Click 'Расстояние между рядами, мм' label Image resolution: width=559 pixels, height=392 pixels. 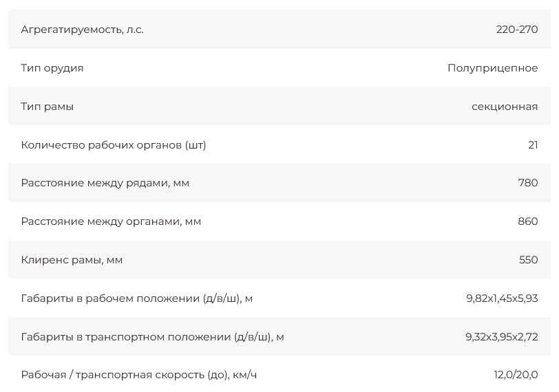pyautogui.click(x=105, y=183)
